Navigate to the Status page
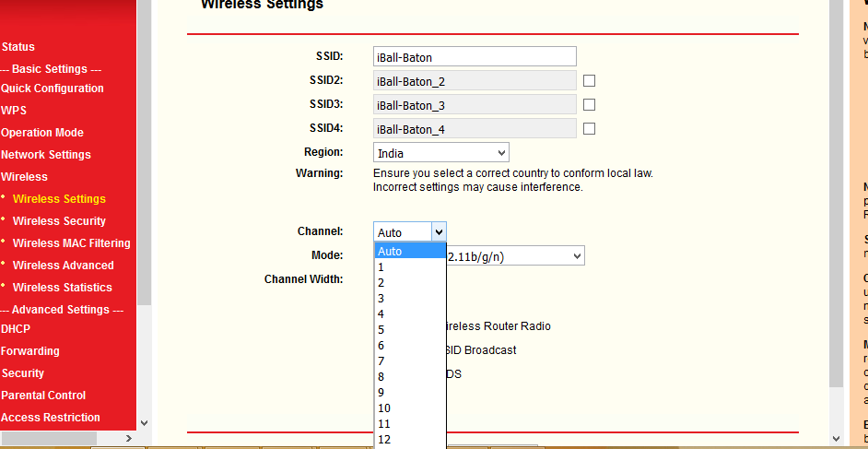The height and width of the screenshot is (449, 868). coord(18,47)
